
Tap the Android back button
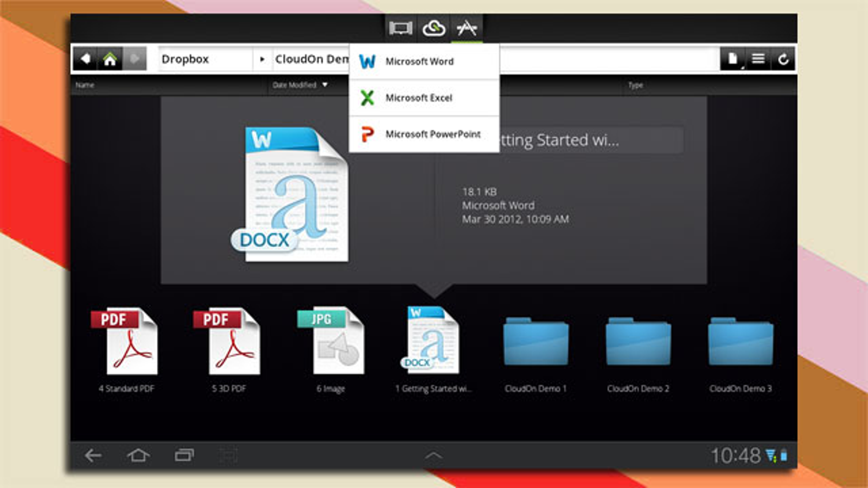point(93,455)
